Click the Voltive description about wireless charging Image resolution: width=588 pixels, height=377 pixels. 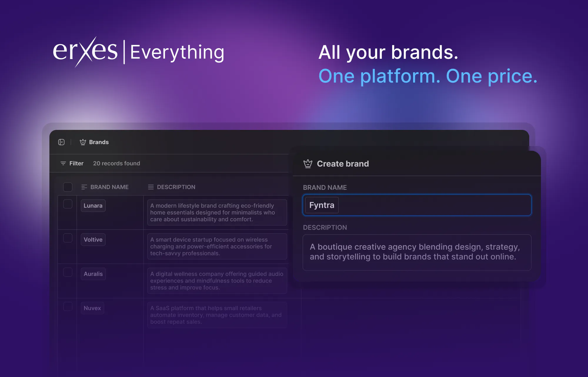pos(217,247)
